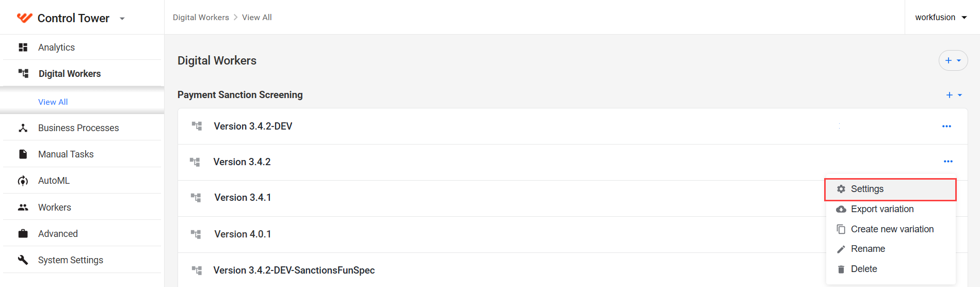Expand the plus dropdown beside Digital Workers heading
This screenshot has width=980, height=287.
[x=953, y=60]
